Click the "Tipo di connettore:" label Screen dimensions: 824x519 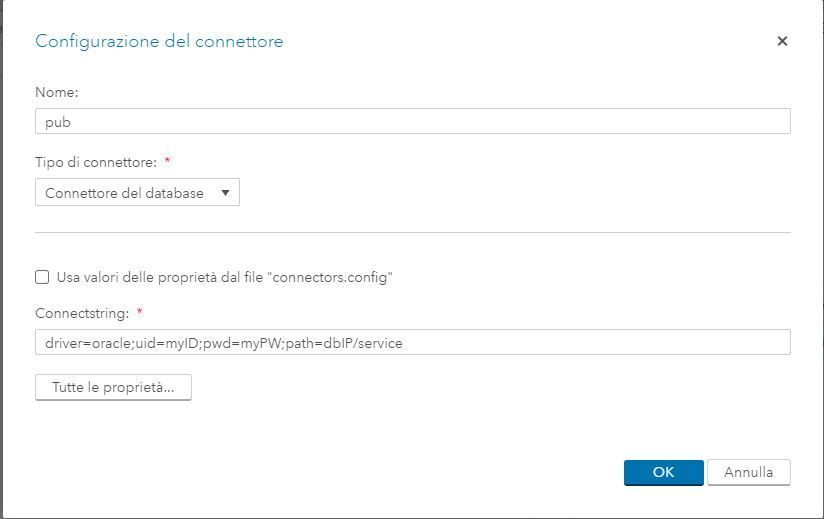click(96, 162)
